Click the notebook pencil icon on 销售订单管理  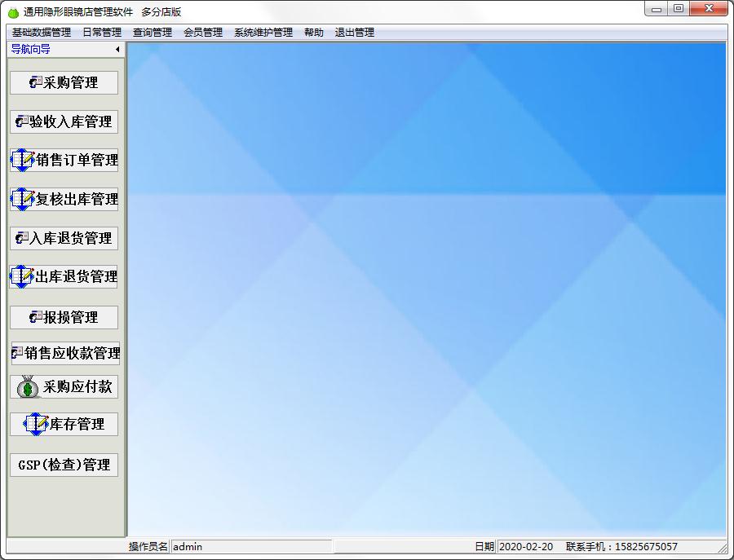[x=23, y=160]
